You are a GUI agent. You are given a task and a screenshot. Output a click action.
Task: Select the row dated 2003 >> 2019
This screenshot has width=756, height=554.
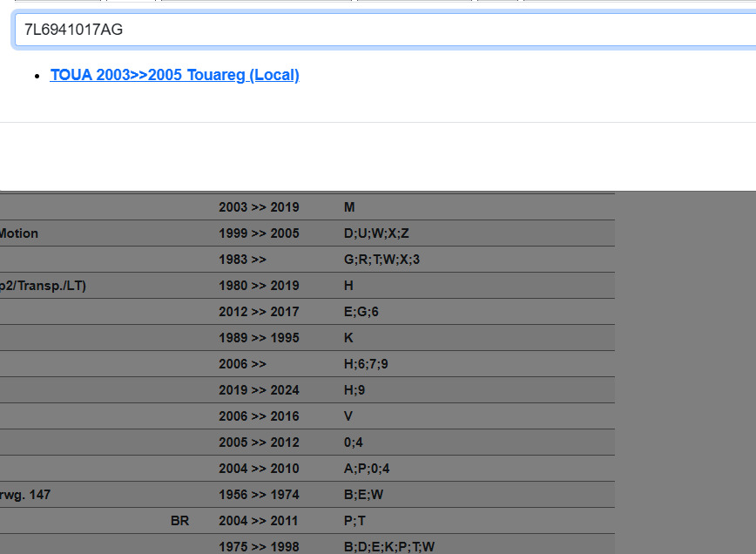coord(259,207)
